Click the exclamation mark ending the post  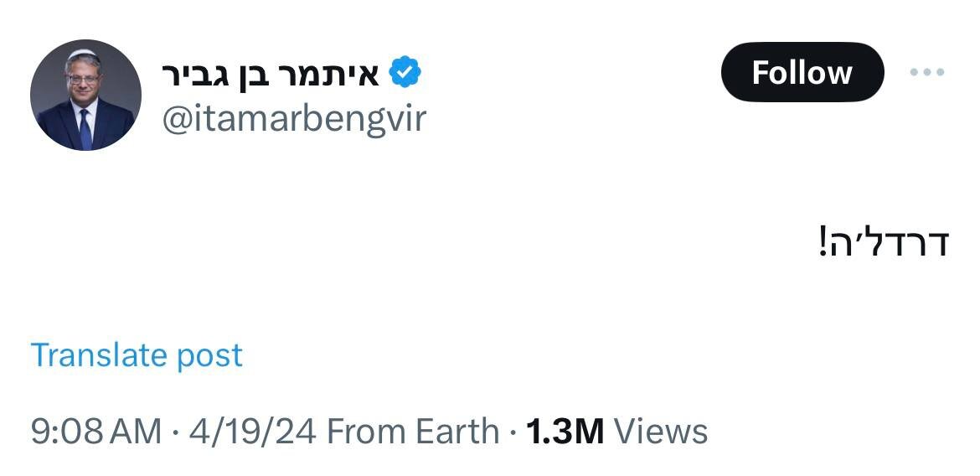point(823,241)
